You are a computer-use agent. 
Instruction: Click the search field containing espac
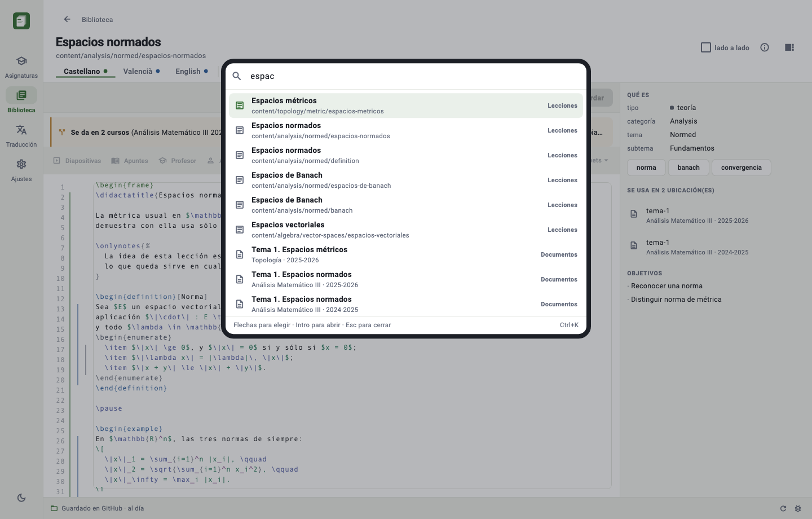[414, 76]
